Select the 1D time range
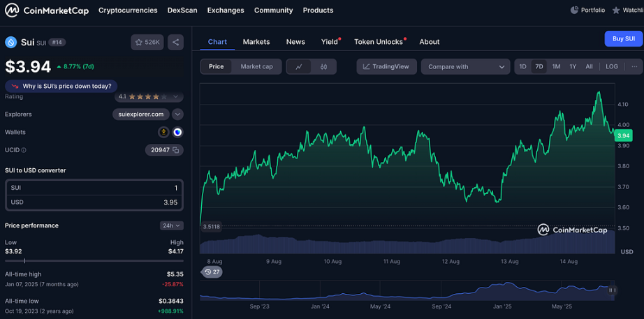Viewport: 644px width, 319px height. coord(522,66)
